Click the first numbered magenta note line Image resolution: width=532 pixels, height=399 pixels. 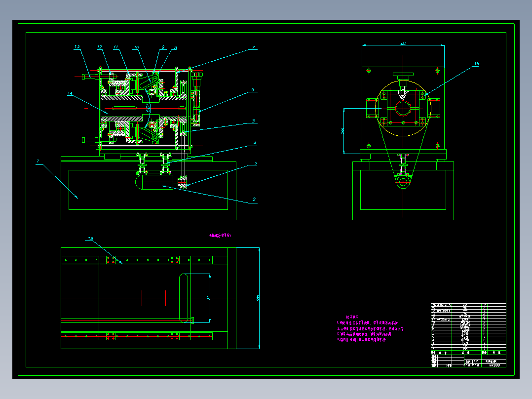tap(367, 323)
